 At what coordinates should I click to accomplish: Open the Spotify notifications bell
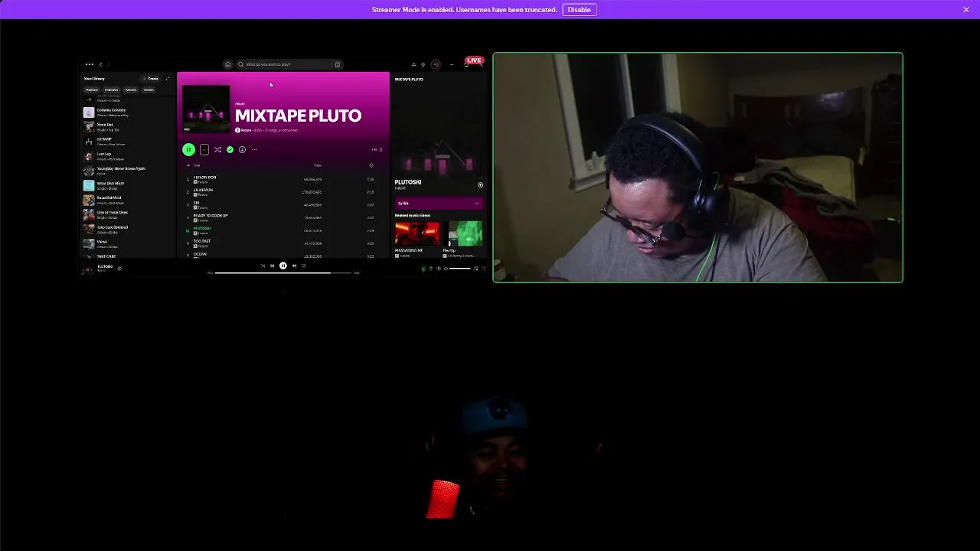coord(413,64)
